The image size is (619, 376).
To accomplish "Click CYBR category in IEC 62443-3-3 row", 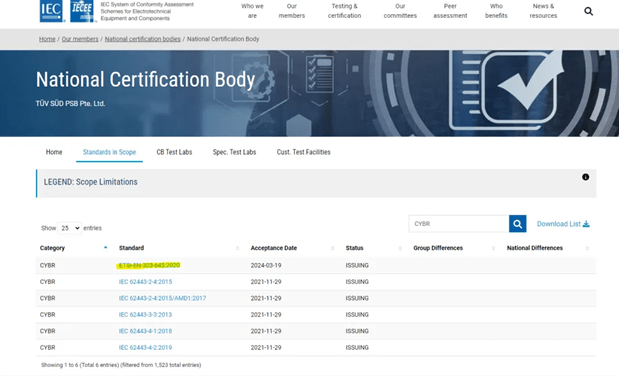I will 47,315.
